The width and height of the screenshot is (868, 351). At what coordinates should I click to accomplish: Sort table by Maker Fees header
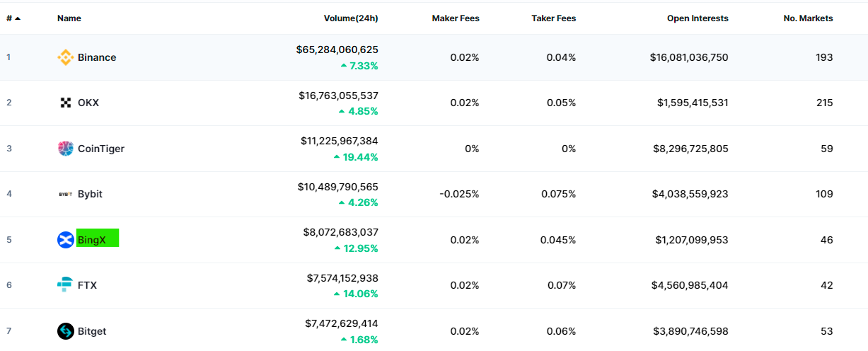(456, 18)
